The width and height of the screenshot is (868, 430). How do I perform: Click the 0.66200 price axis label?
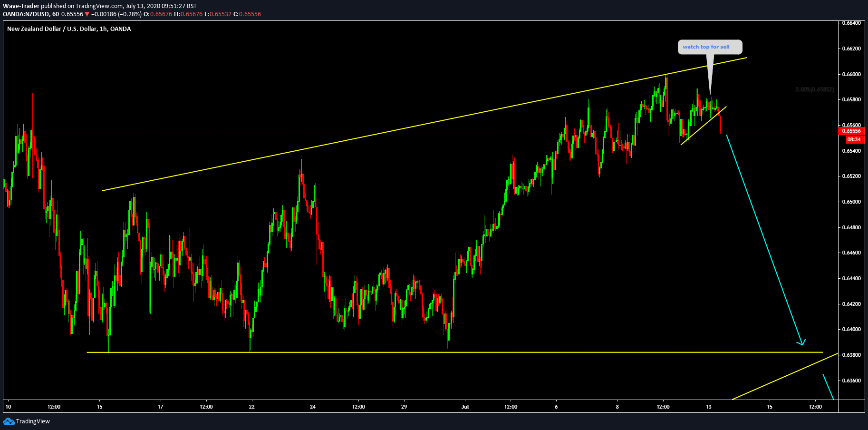pyautogui.click(x=851, y=49)
